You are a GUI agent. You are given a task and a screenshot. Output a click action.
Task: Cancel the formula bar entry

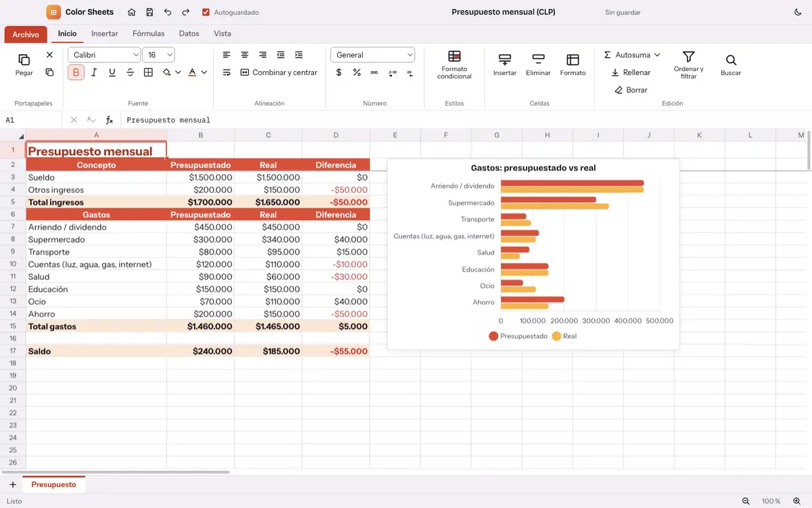coord(74,120)
